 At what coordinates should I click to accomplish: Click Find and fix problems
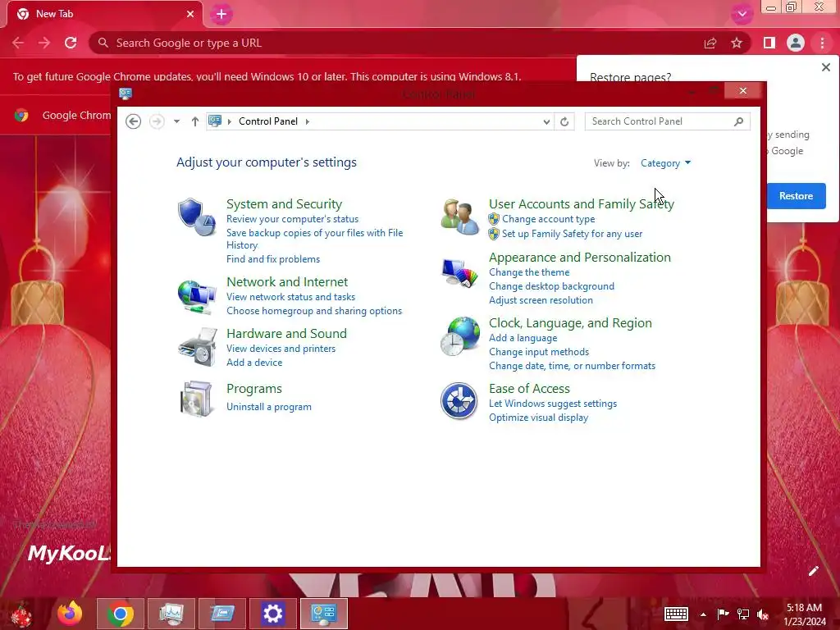coord(273,259)
